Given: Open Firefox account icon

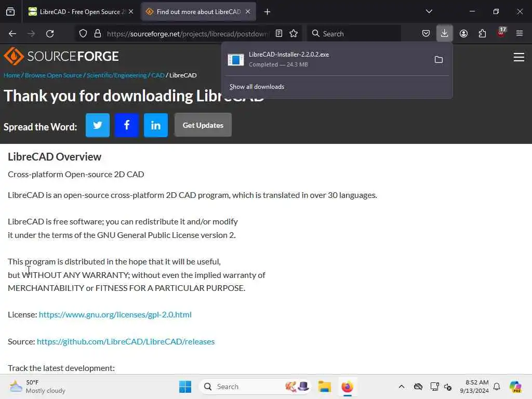Looking at the screenshot, I should tap(463, 34).
